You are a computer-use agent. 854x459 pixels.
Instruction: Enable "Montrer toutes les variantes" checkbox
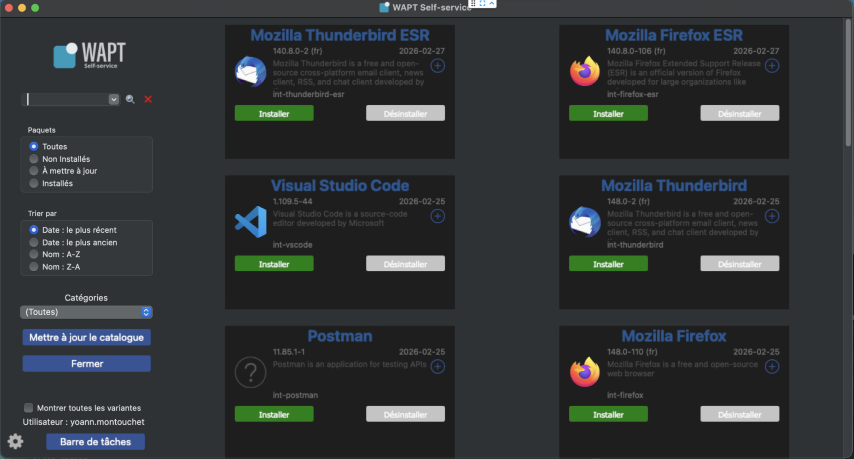point(28,408)
